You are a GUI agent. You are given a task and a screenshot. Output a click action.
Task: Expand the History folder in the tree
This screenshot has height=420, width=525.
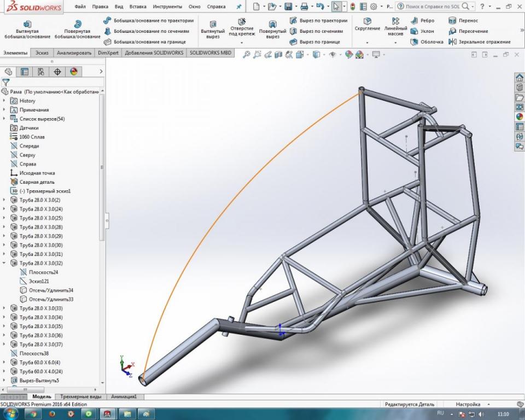pyautogui.click(x=5, y=101)
